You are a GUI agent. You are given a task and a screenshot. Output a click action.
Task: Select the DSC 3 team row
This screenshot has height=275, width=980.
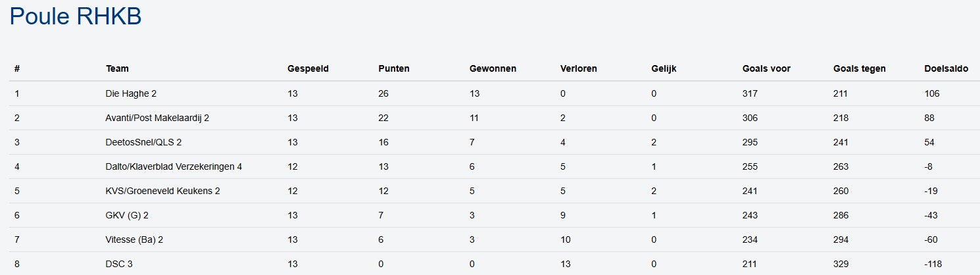click(120, 264)
